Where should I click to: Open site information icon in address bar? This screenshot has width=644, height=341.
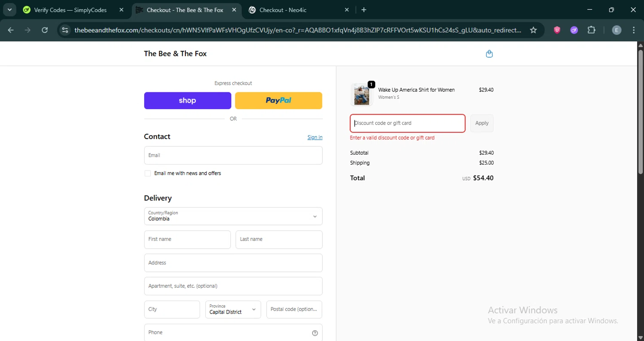(x=65, y=30)
